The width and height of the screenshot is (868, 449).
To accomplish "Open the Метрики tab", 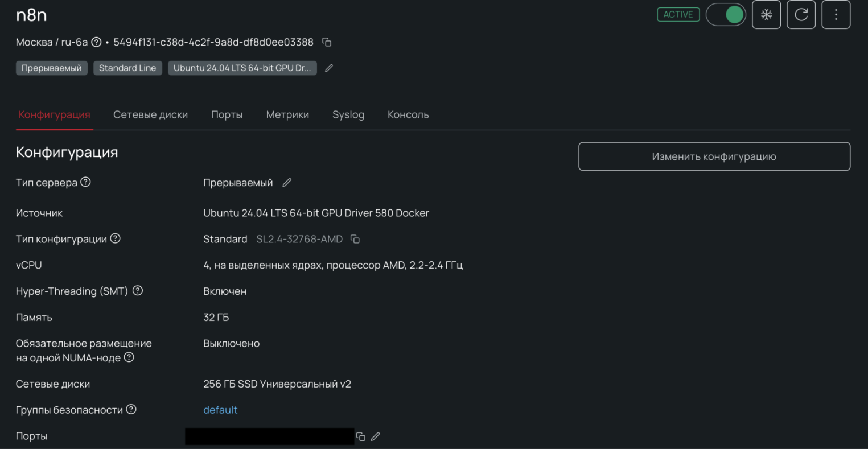I will tap(287, 114).
